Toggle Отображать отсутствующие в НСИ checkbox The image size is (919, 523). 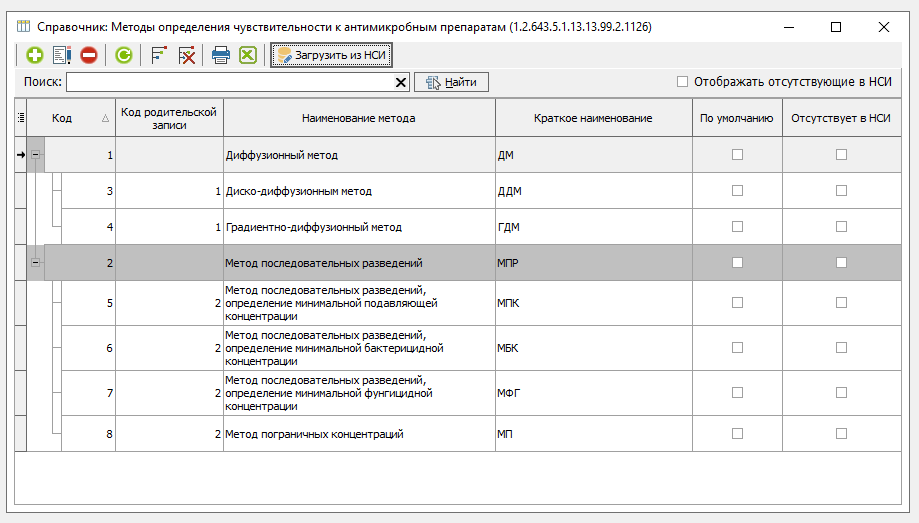(682, 81)
